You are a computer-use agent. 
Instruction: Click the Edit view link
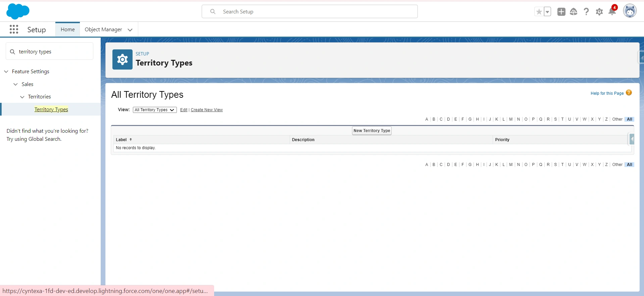tap(184, 110)
